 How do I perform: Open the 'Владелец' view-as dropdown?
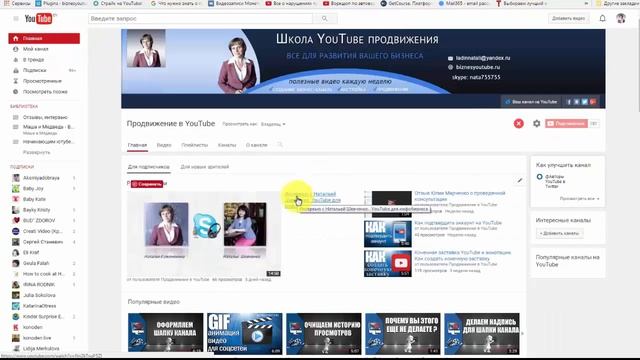273,124
